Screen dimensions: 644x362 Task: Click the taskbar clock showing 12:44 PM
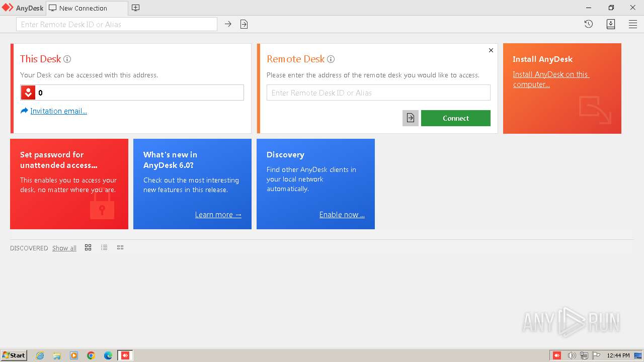coord(618,355)
